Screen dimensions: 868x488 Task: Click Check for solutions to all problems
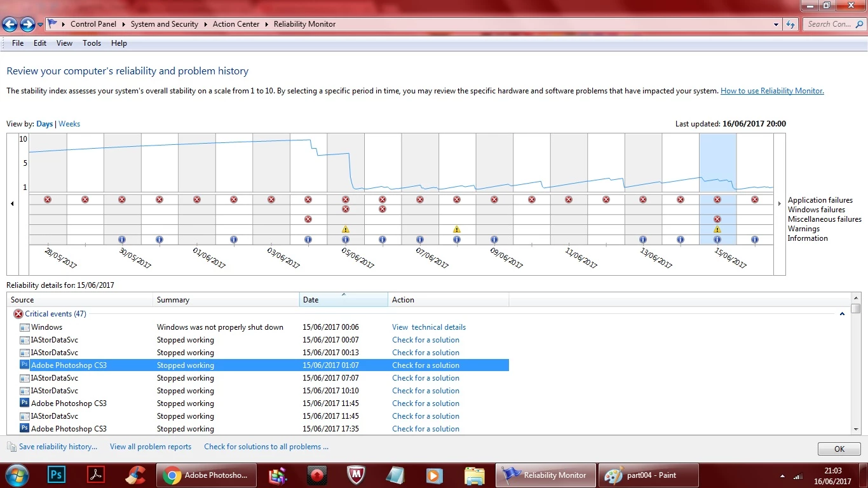(266, 447)
